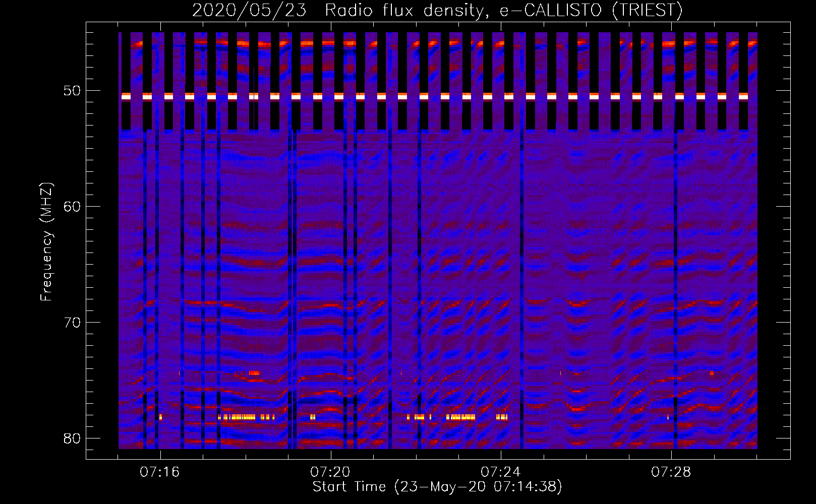This screenshot has height=504, width=816.
Task: Select the '07:24' time axis label
Action: [501, 472]
